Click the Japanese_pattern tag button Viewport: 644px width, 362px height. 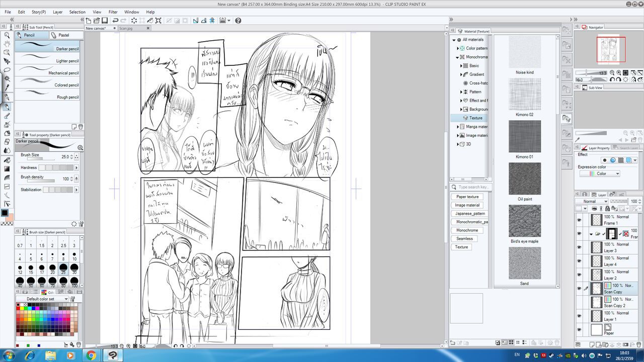[x=470, y=213]
